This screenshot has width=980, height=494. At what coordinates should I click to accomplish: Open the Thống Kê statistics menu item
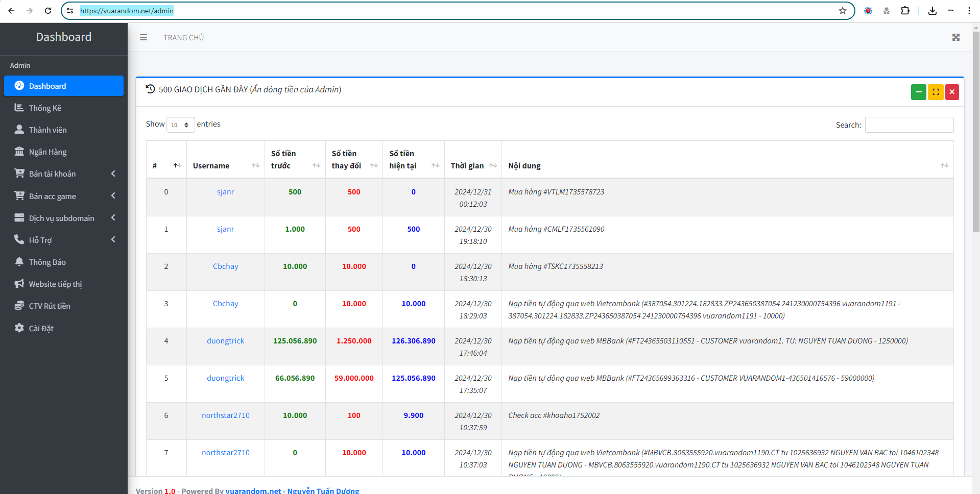[x=45, y=108]
